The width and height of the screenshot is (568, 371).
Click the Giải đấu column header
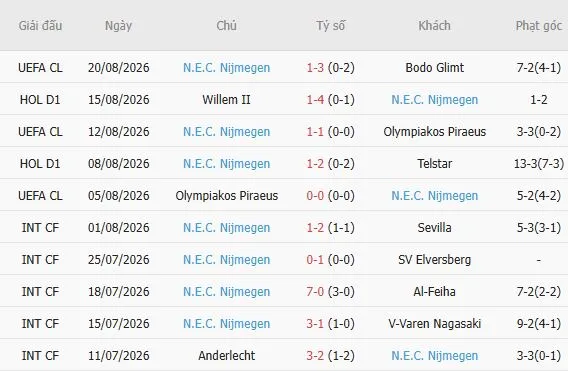coord(40,26)
